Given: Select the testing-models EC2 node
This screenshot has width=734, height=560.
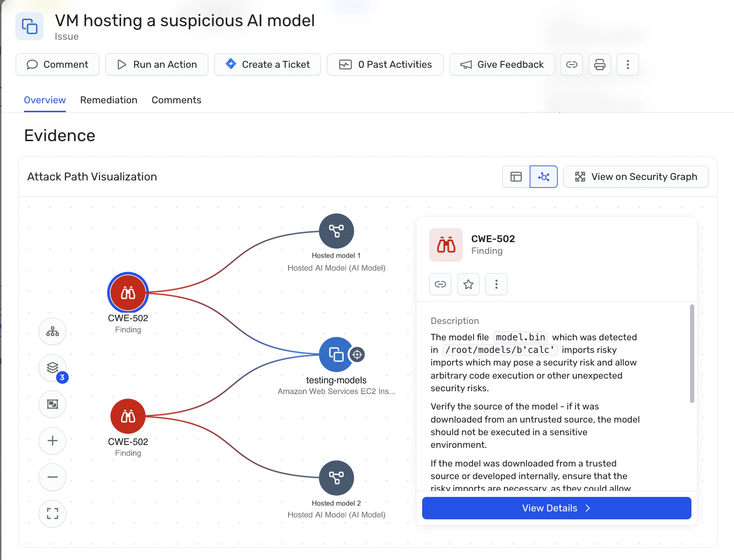Looking at the screenshot, I should (337, 355).
